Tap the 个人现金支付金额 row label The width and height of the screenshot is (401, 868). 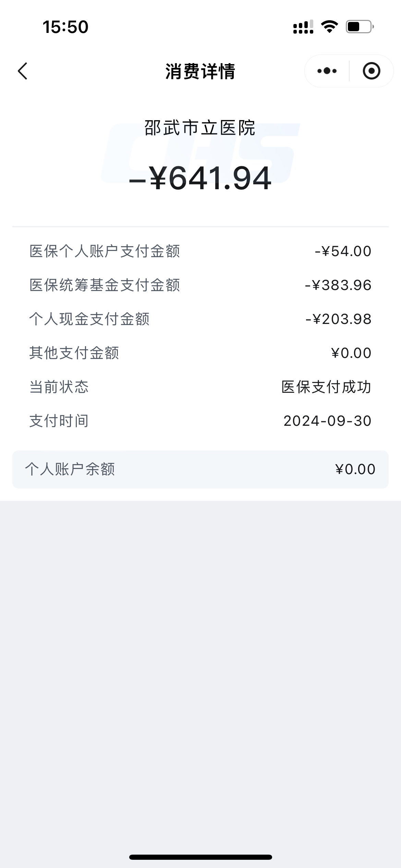click(x=89, y=319)
